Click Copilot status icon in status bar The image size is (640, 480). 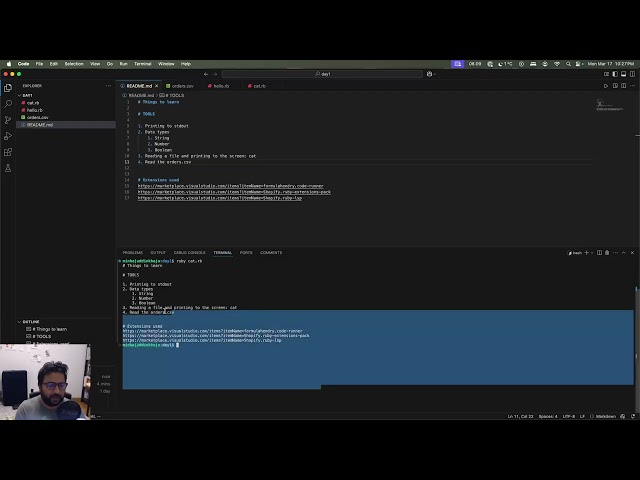point(622,416)
